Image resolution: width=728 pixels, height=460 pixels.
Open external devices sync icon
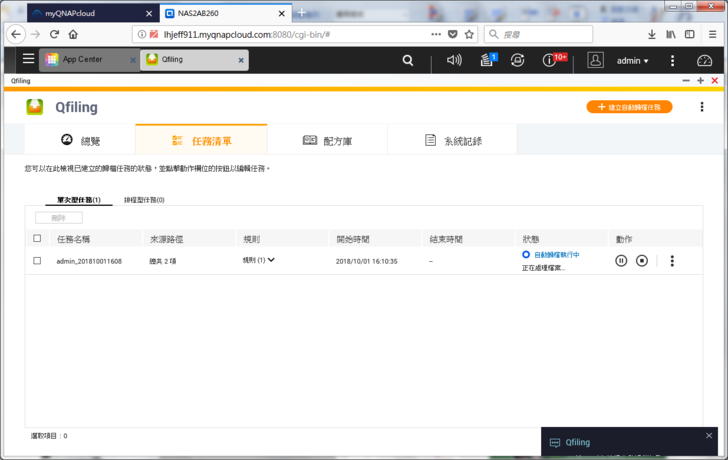(516, 60)
